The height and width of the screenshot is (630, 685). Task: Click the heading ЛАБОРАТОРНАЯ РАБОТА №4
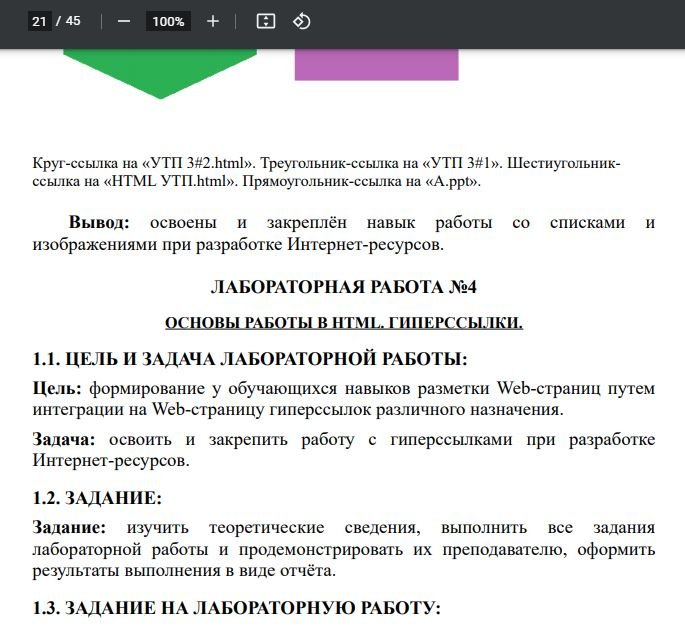coord(343,288)
